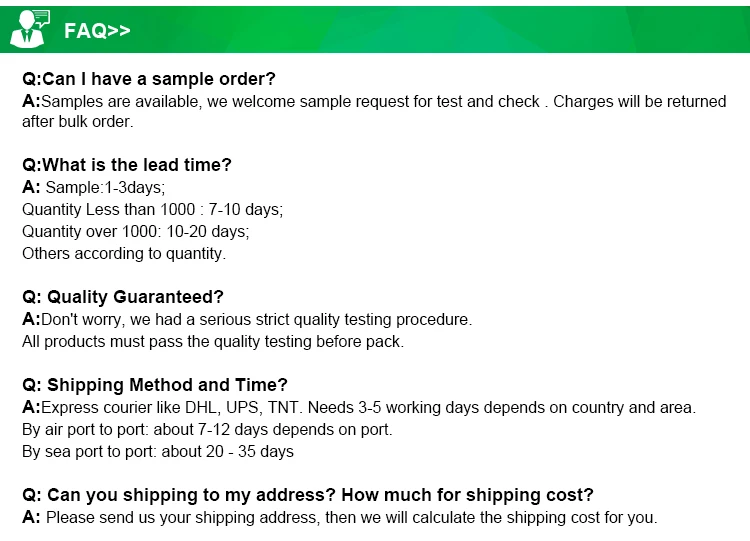This screenshot has width=750, height=541.
Task: Open the shipping to my address question
Action: pyautogui.click(x=308, y=495)
